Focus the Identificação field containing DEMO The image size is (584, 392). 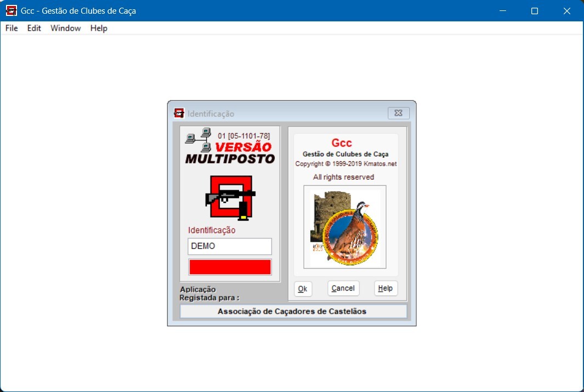[230, 246]
